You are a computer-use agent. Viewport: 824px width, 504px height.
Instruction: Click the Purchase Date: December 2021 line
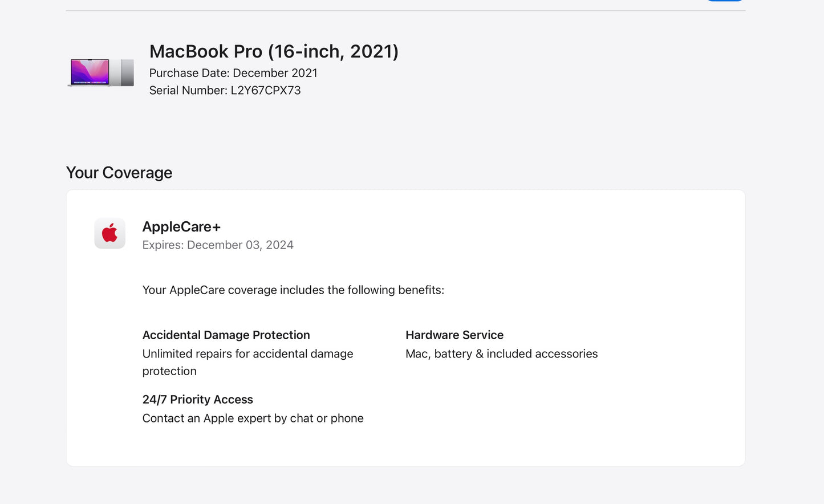pyautogui.click(x=233, y=73)
